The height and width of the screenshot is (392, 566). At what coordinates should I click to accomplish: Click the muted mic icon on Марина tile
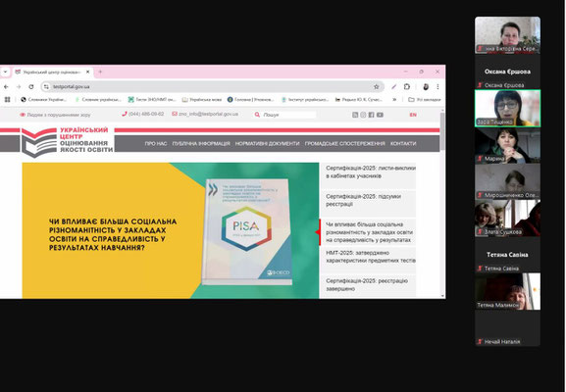pyautogui.click(x=480, y=158)
